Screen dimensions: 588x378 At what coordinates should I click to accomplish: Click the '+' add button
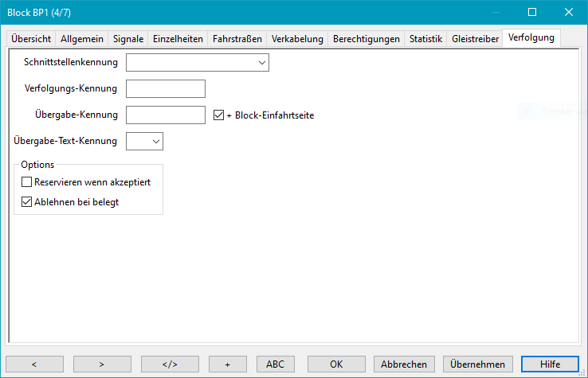tap(228, 364)
